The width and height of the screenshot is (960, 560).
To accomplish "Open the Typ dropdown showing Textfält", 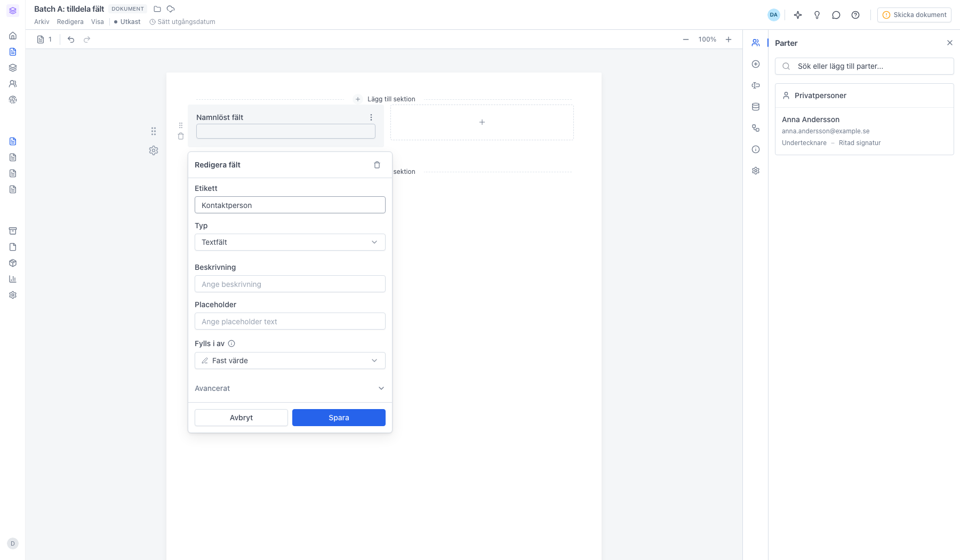I will pyautogui.click(x=290, y=242).
